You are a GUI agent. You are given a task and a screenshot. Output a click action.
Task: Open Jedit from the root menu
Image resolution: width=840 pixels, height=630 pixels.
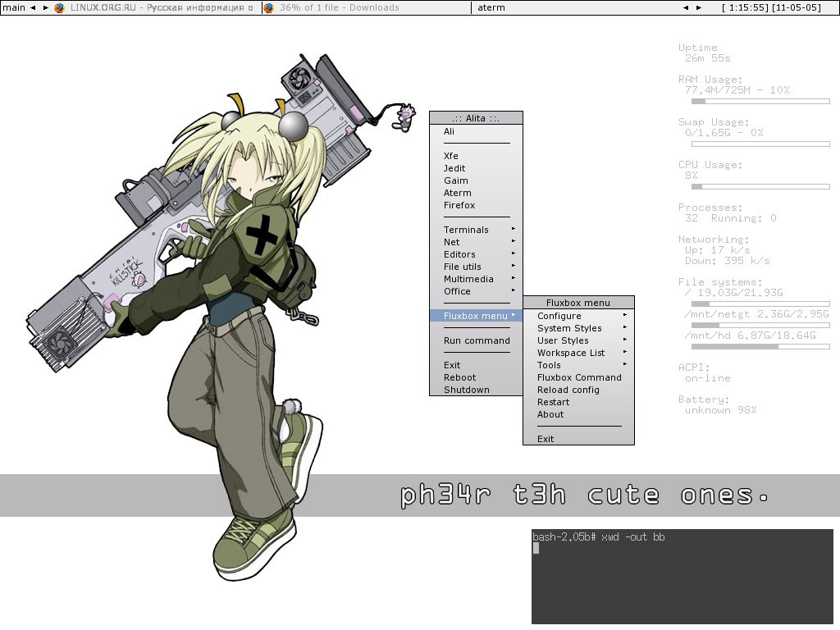[454, 168]
